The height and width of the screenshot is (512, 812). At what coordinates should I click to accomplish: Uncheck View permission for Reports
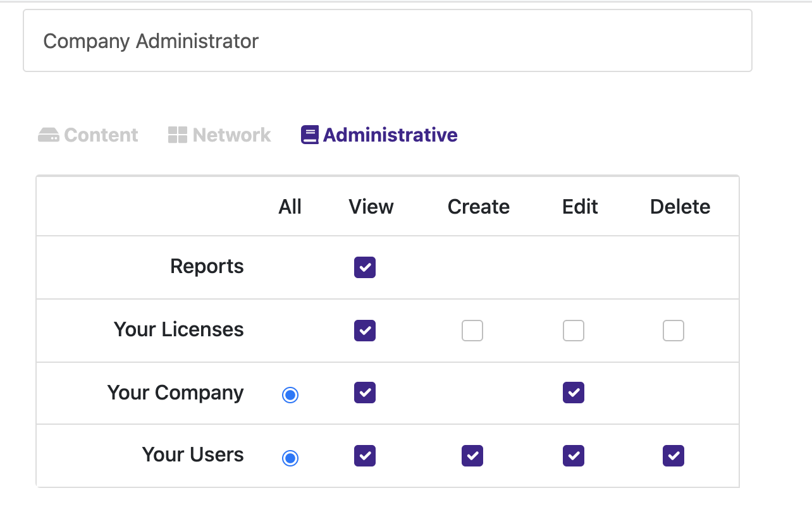[365, 267]
